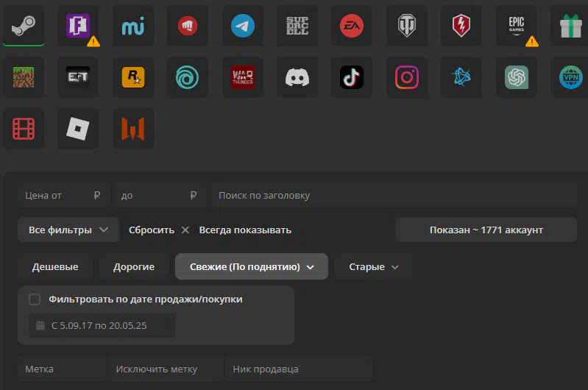Select the Riot Games fist icon

187,26
